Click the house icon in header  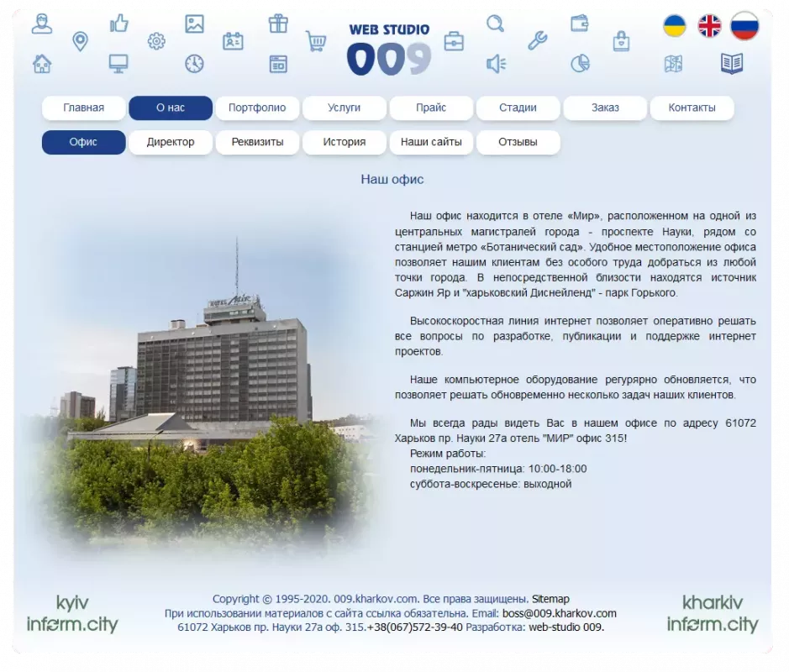click(x=42, y=63)
